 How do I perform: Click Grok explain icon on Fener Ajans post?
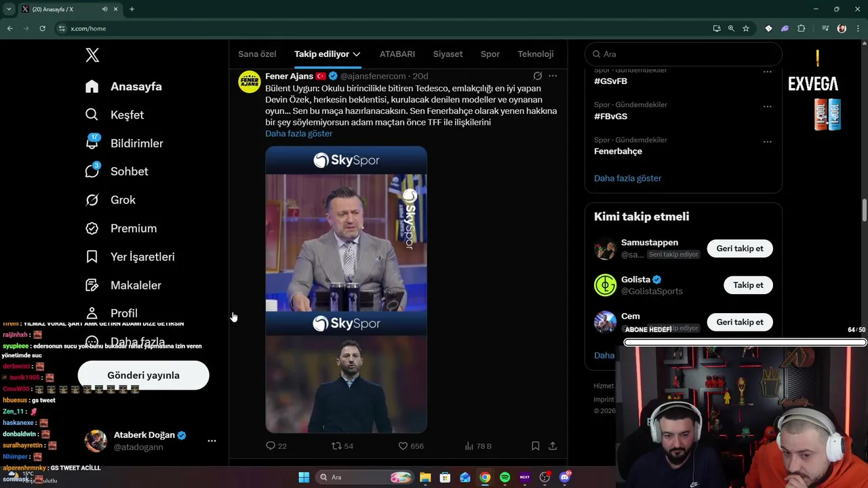pos(537,76)
